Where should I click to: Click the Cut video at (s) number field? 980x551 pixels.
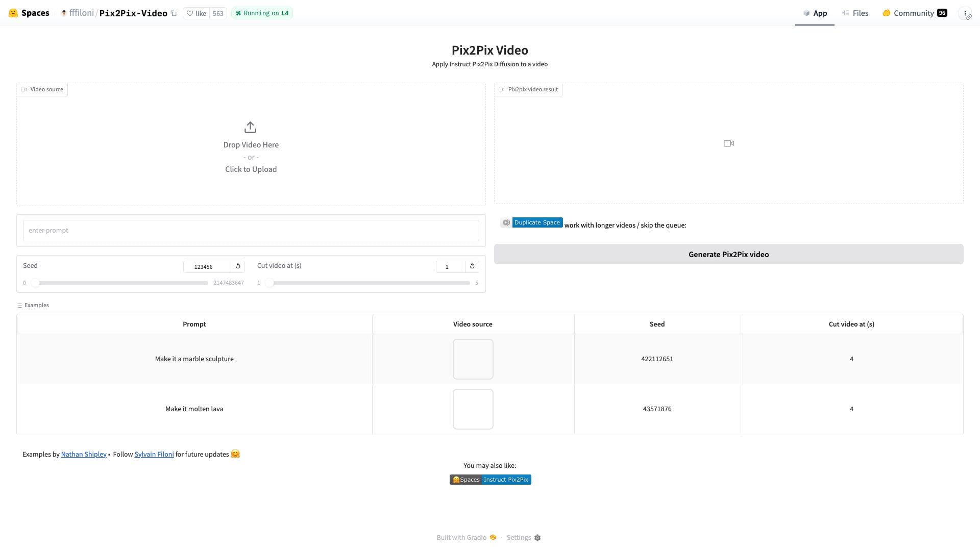451,267
